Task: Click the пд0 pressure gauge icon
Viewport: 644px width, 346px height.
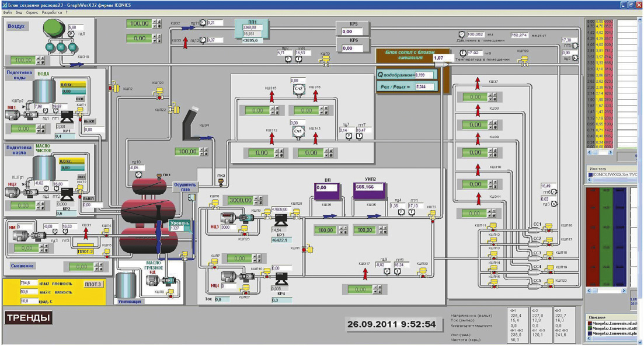Action: coord(71,34)
